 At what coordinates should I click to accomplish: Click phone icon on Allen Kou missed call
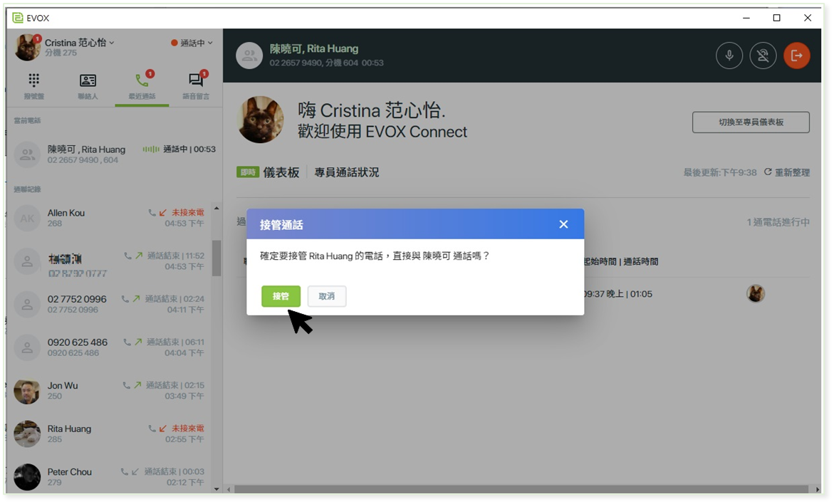pos(152,213)
